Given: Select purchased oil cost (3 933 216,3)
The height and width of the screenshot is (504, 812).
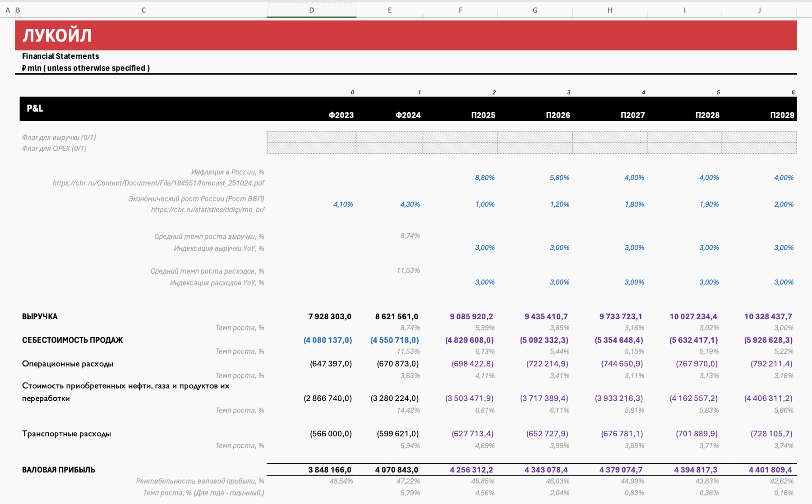Looking at the screenshot, I should point(619,398).
